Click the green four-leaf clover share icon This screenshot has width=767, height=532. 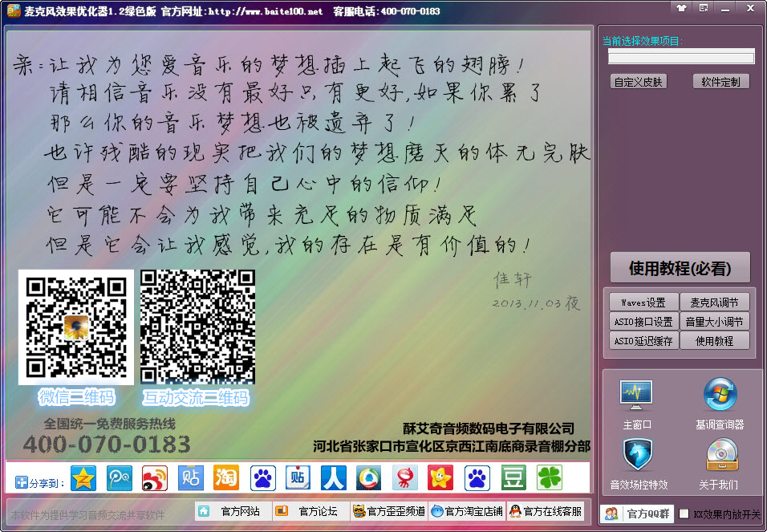pyautogui.click(x=550, y=478)
